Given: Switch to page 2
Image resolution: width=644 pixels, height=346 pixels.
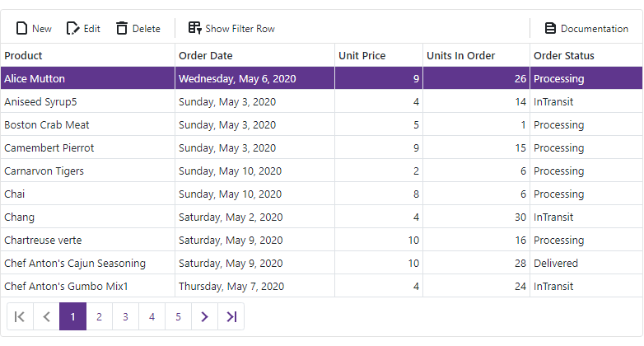Looking at the screenshot, I should (x=99, y=316).
